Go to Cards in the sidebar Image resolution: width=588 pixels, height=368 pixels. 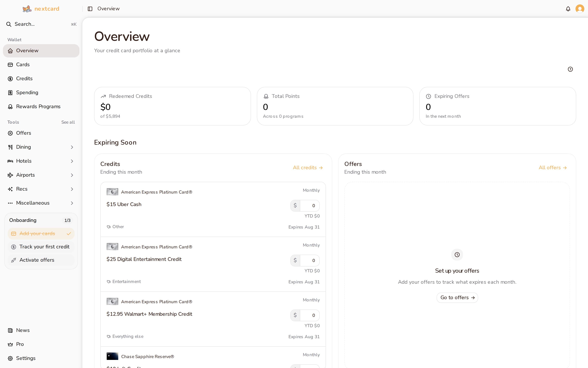[41, 65]
